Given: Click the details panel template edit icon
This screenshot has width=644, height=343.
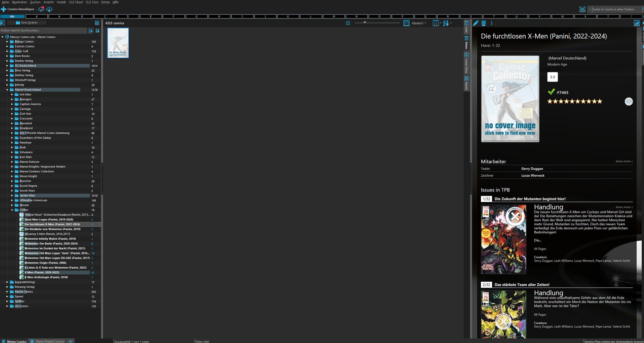Looking at the screenshot, I should tap(637, 23).
